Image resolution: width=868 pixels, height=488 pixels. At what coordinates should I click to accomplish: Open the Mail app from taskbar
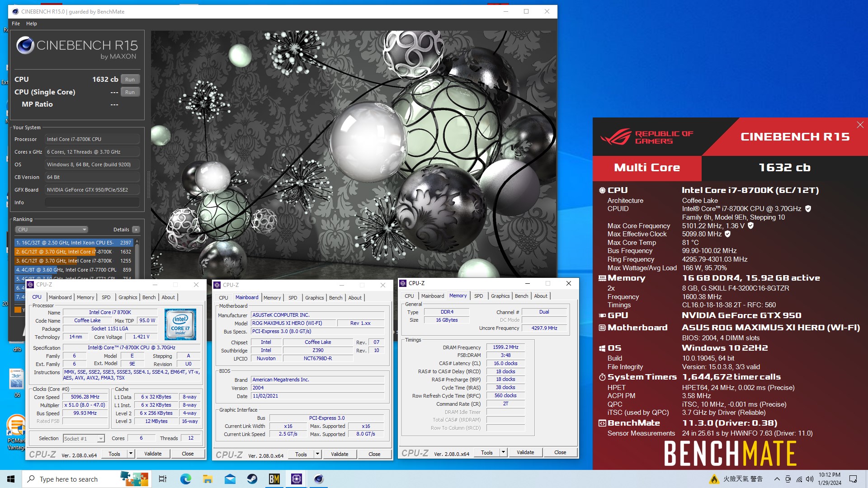point(230,479)
